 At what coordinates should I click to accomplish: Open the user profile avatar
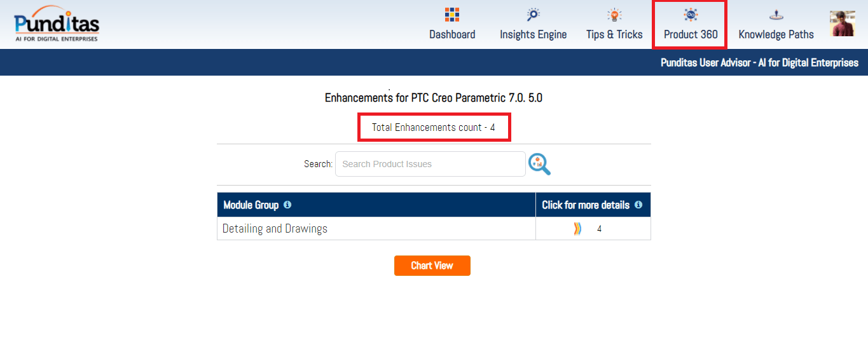point(843,24)
